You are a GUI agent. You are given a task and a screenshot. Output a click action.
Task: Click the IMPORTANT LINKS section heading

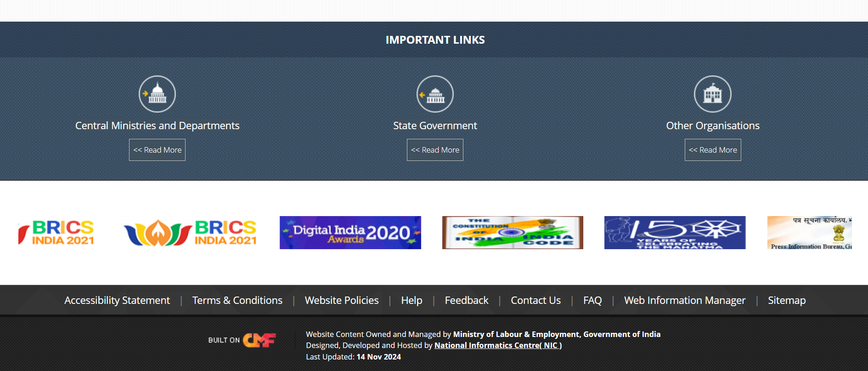pyautogui.click(x=435, y=40)
